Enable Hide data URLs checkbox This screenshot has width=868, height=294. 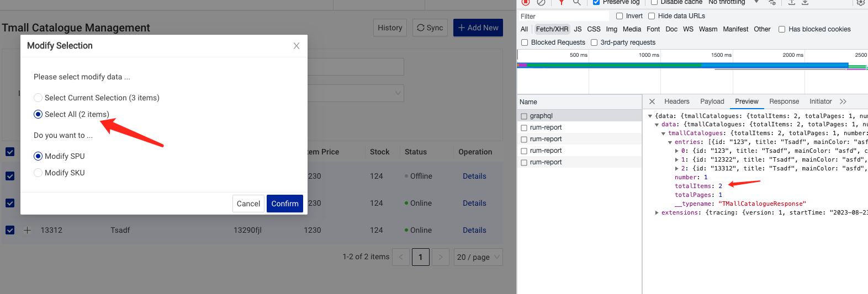[652, 16]
